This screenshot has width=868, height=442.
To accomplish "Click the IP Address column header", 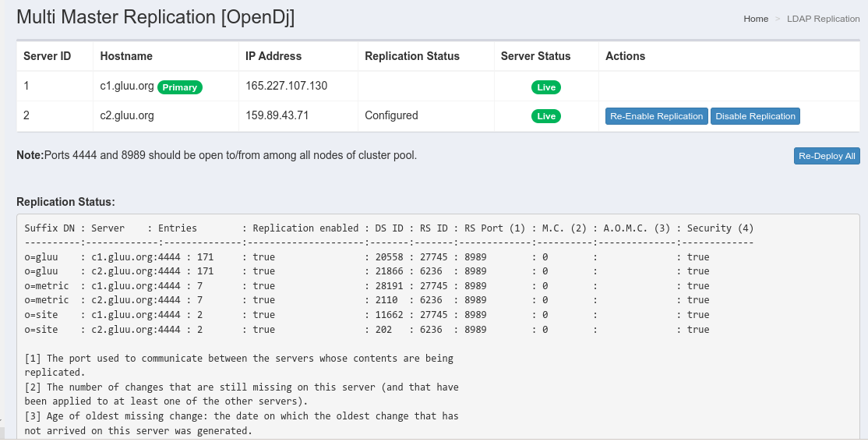I will 273,56.
